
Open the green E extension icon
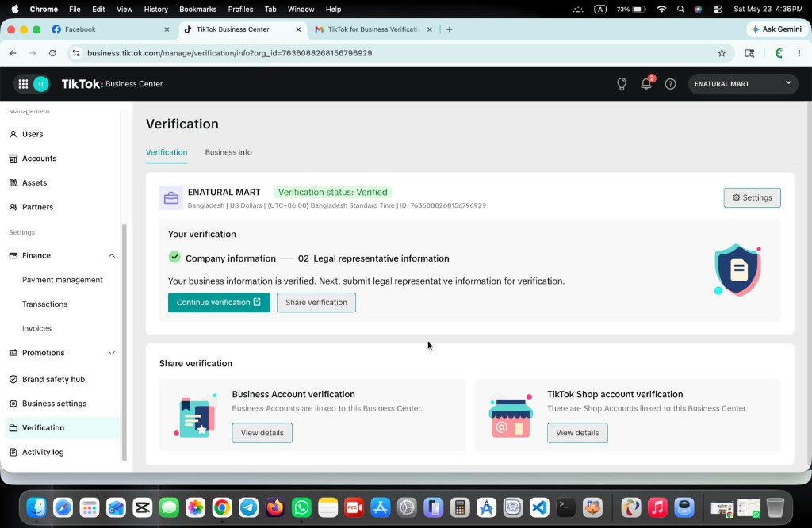[x=779, y=53]
